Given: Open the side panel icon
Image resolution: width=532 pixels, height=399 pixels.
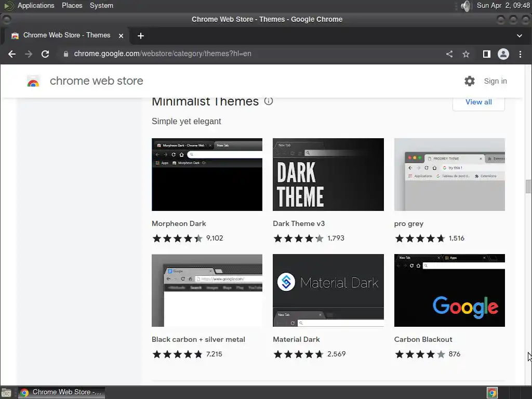Looking at the screenshot, I should (486, 54).
